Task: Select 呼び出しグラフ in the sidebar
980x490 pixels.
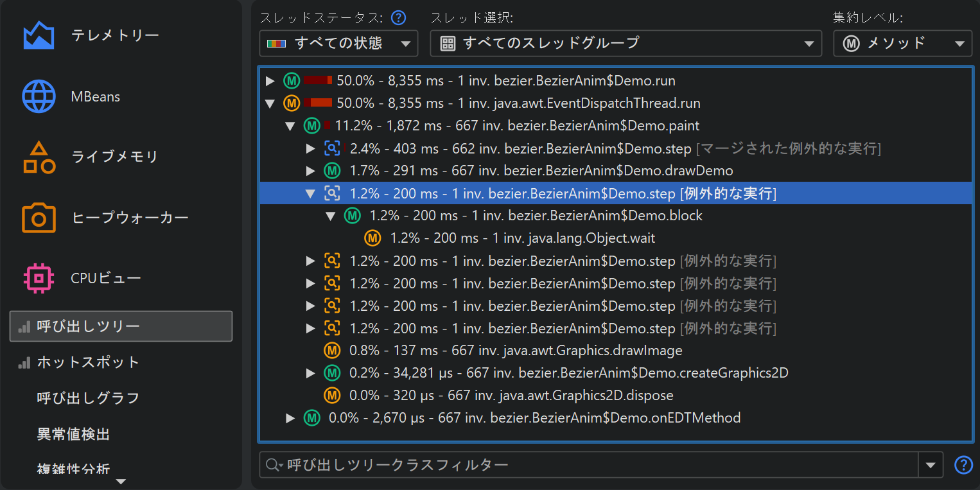Action: coord(88,398)
